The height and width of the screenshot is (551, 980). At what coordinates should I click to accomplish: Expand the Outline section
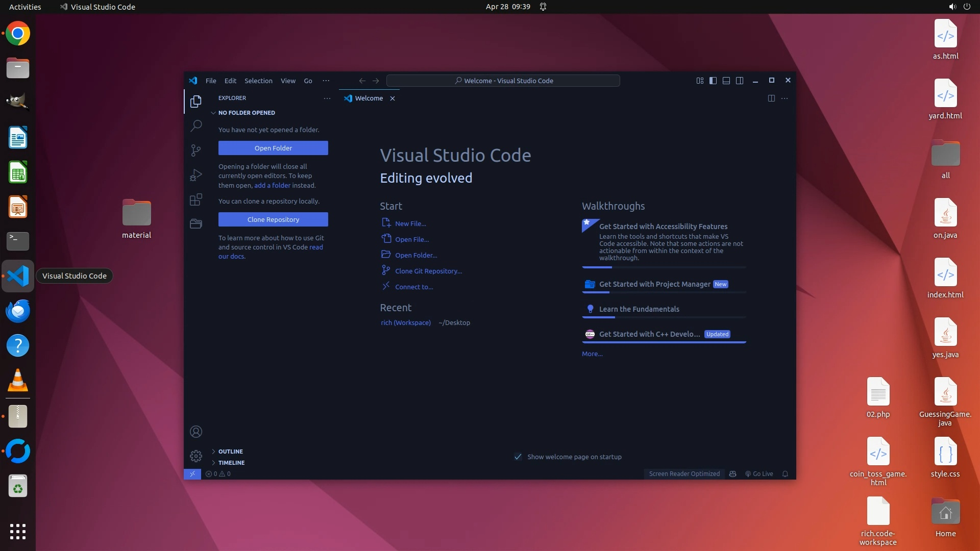point(230,452)
